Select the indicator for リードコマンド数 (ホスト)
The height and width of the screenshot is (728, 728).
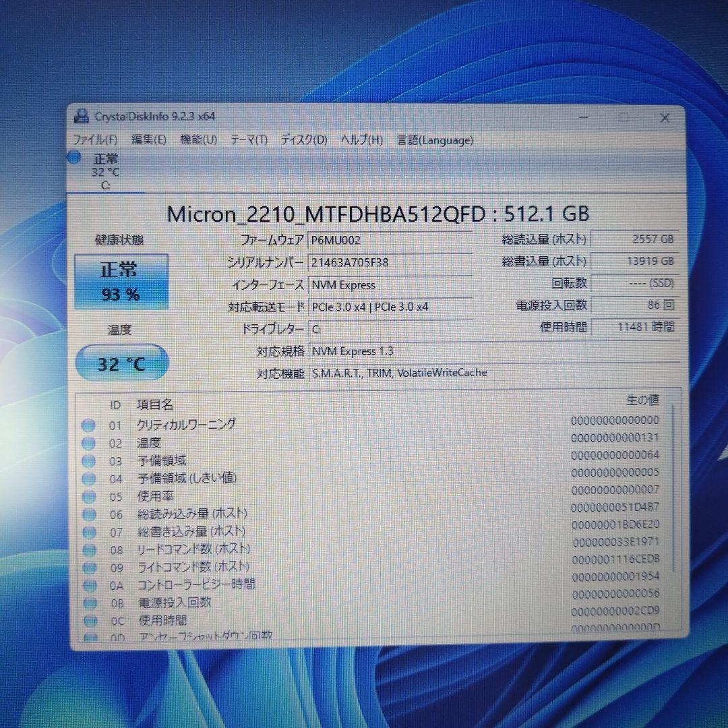pos(88,549)
